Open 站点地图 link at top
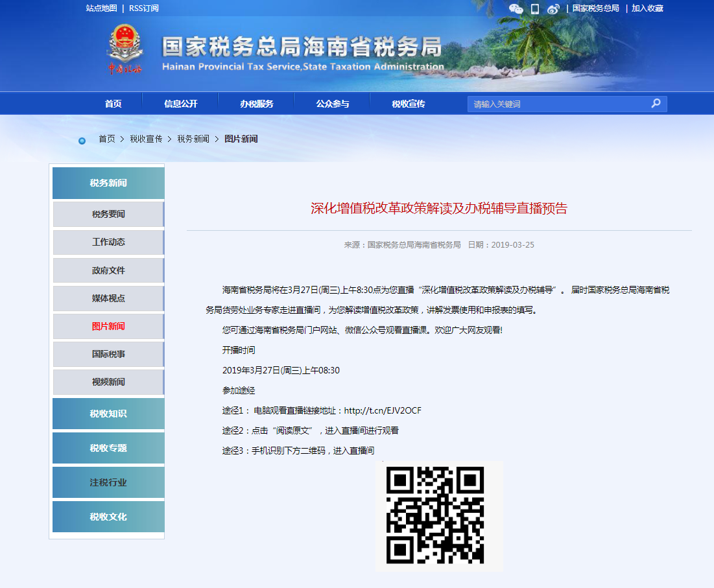This screenshot has height=588, width=714. 101,8
